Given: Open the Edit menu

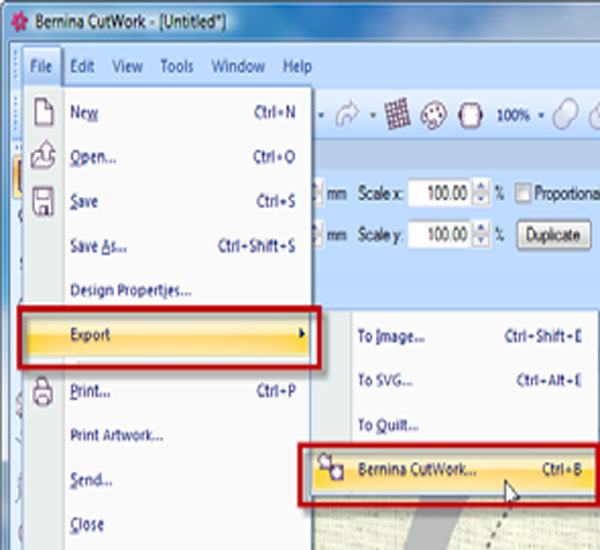Looking at the screenshot, I should point(82,66).
